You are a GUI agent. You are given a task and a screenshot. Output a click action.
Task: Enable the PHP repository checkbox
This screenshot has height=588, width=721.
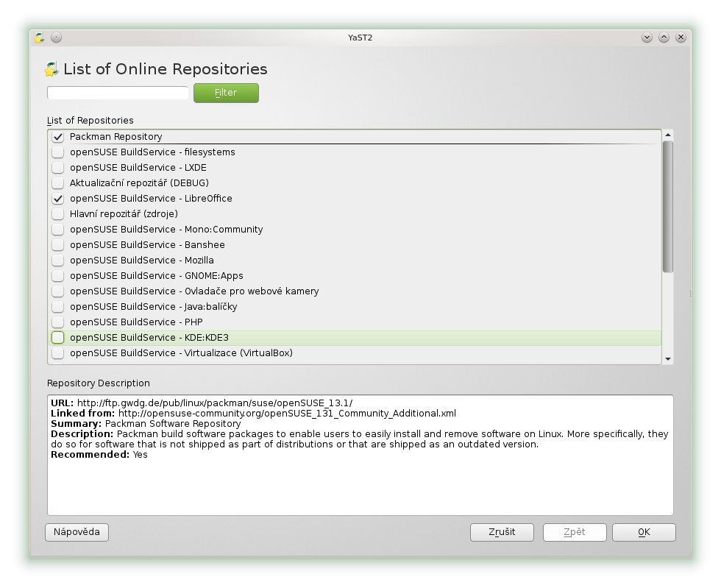(58, 322)
